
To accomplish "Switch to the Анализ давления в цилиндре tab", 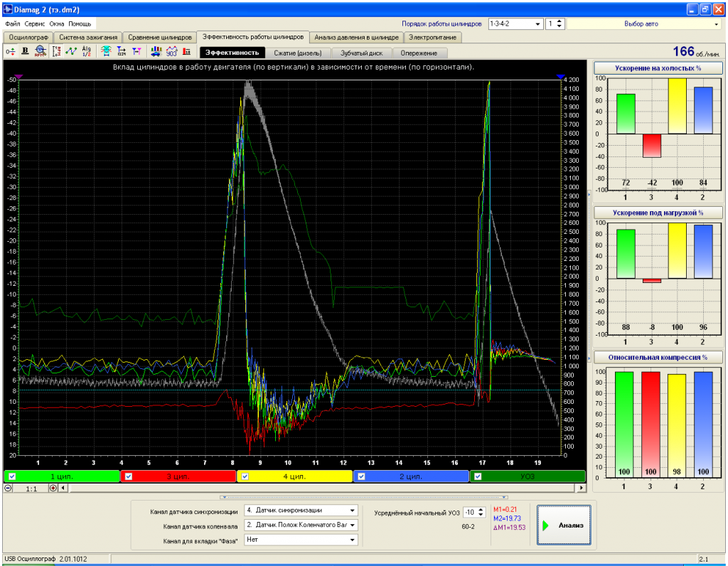I will (357, 37).
